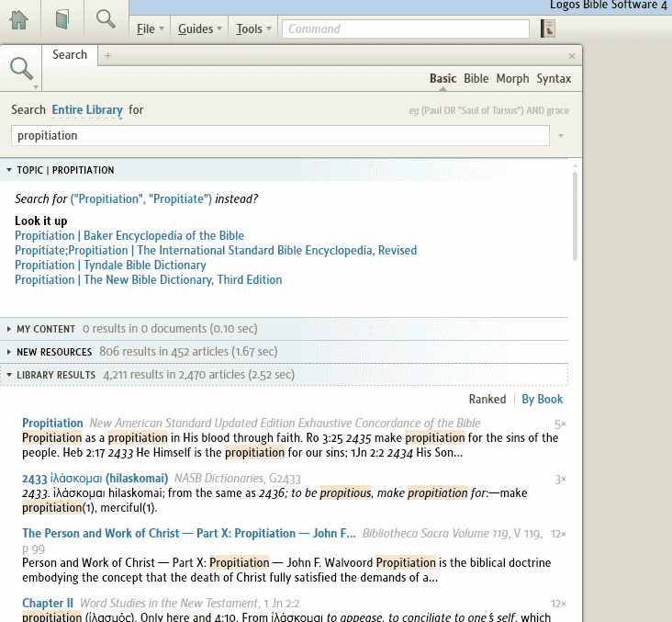Open search history dropdown arrow
The width and height of the screenshot is (672, 622).
561,136
